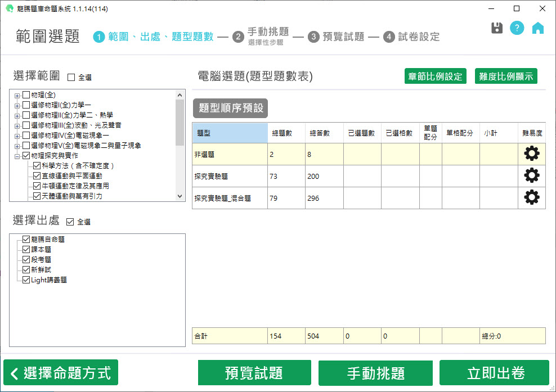
Task: Click the save floppy disk icon
Action: point(497,28)
